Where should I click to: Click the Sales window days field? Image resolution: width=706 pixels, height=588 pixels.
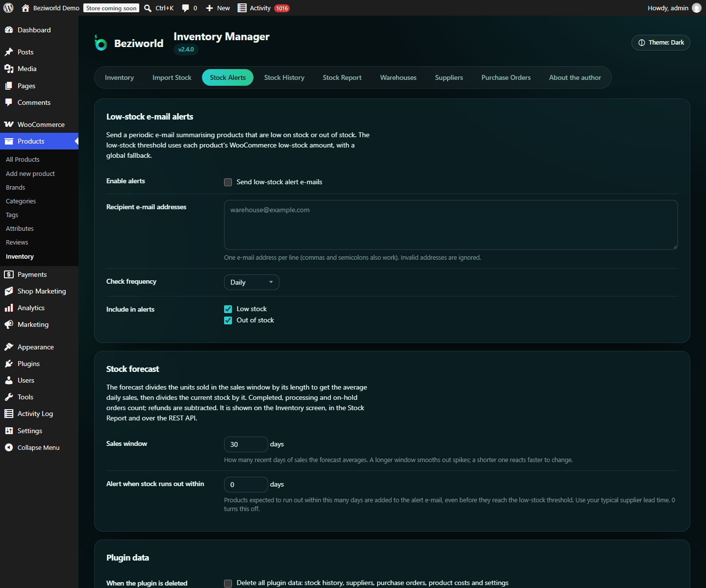click(x=246, y=444)
